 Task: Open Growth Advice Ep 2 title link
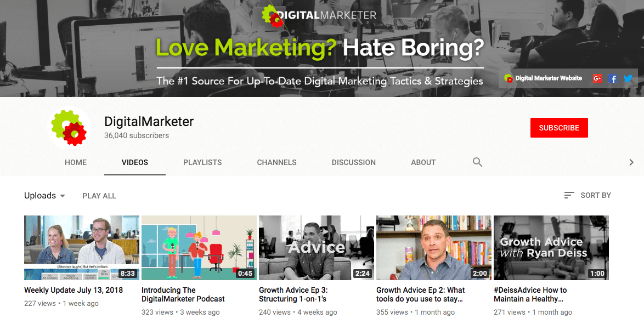click(x=421, y=294)
